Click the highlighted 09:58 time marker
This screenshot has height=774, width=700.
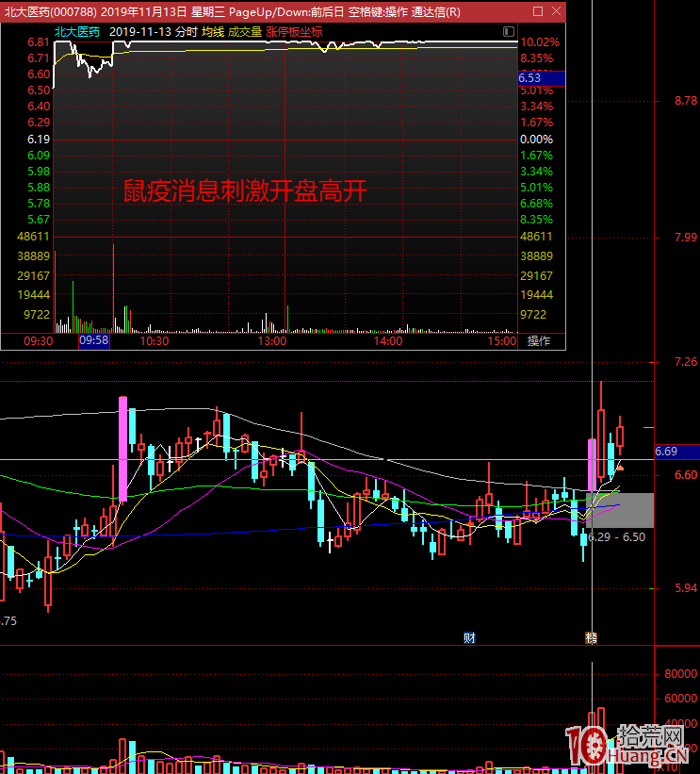93,340
